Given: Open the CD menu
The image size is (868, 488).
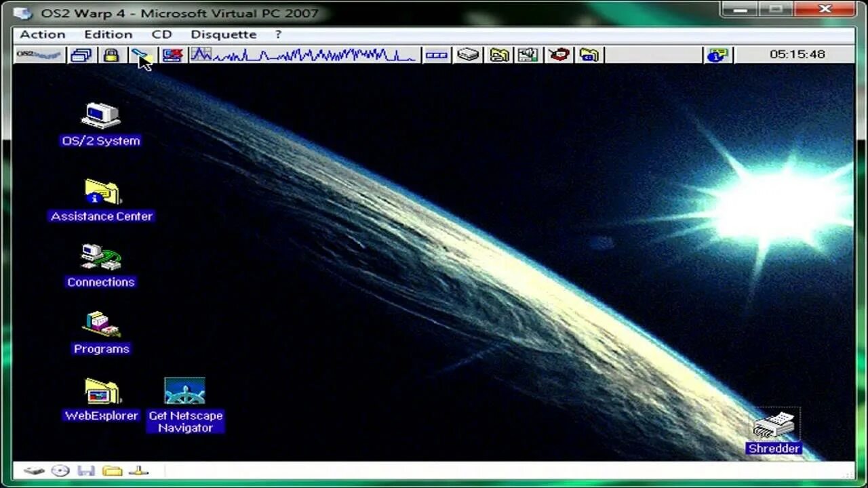Looking at the screenshot, I should [x=161, y=35].
